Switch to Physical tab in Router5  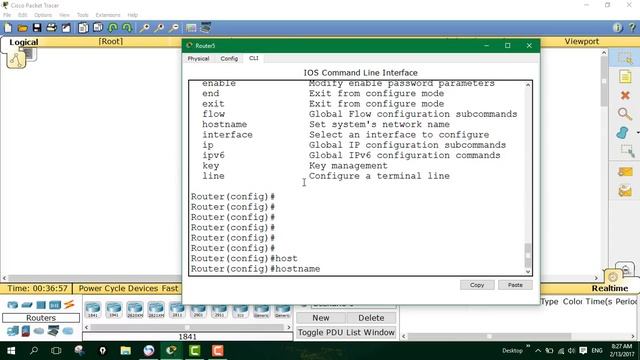(x=198, y=59)
